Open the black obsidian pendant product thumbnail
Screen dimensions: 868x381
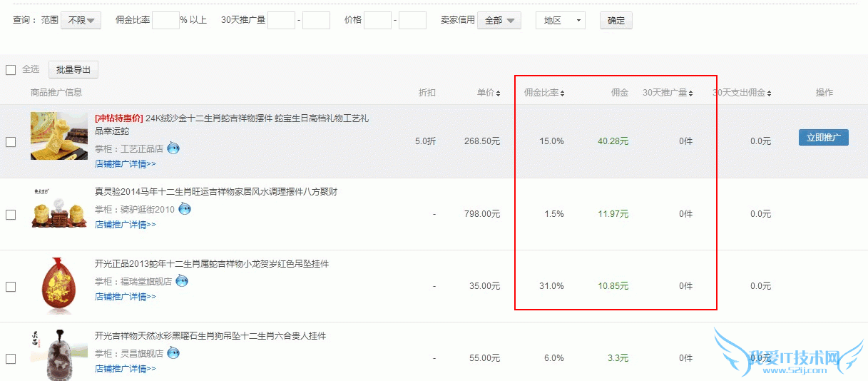coord(59,355)
